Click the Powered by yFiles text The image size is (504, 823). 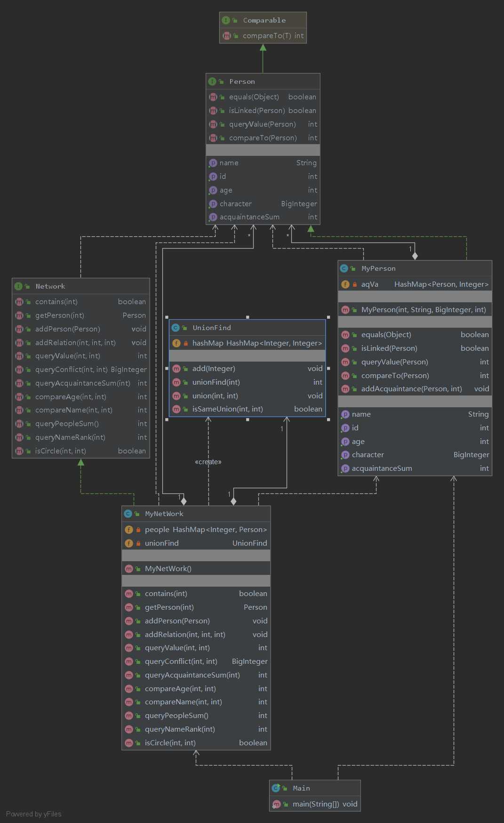pyautogui.click(x=34, y=814)
